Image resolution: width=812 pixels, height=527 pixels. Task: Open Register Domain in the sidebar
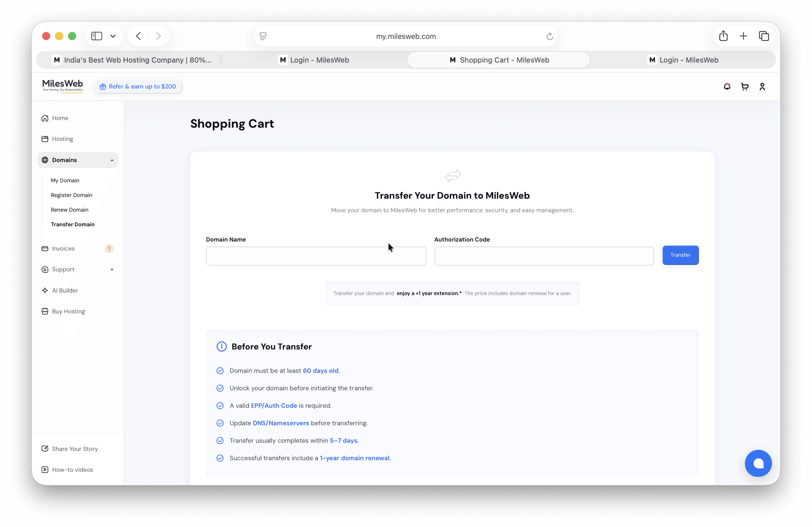click(72, 195)
